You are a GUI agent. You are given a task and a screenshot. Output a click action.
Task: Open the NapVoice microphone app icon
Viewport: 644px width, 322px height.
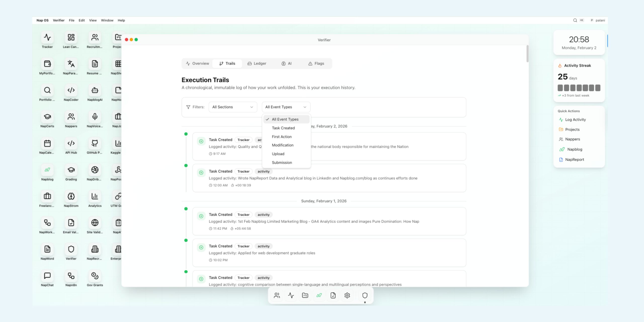94,116
